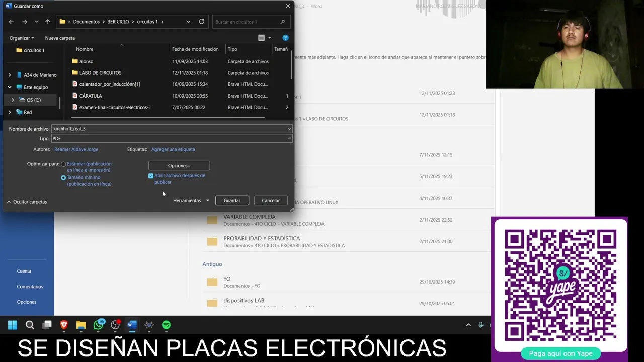Open recent locations dropdown chevron
The image size is (644, 362).
click(36, 22)
